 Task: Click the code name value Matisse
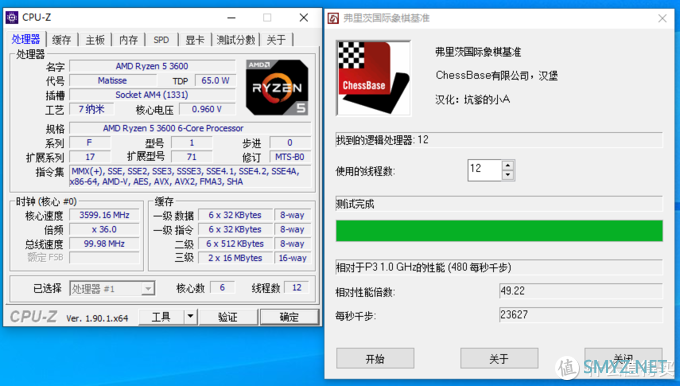coord(112,81)
